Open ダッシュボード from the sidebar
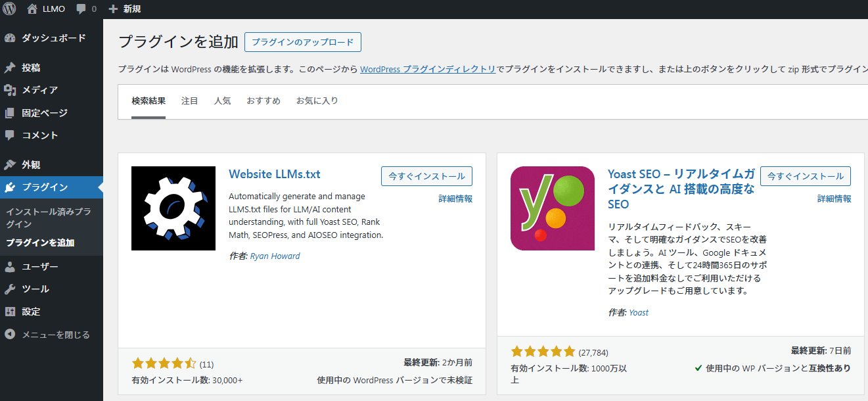868x401 pixels. [53, 38]
